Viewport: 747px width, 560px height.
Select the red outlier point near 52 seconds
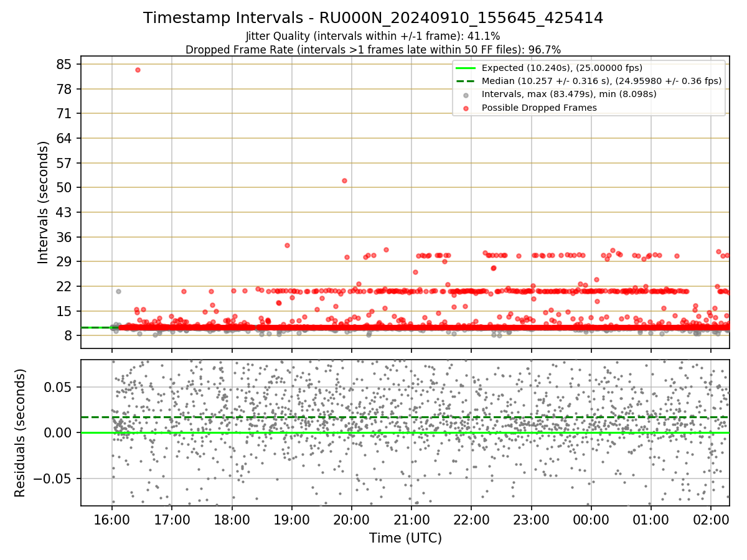(x=344, y=180)
